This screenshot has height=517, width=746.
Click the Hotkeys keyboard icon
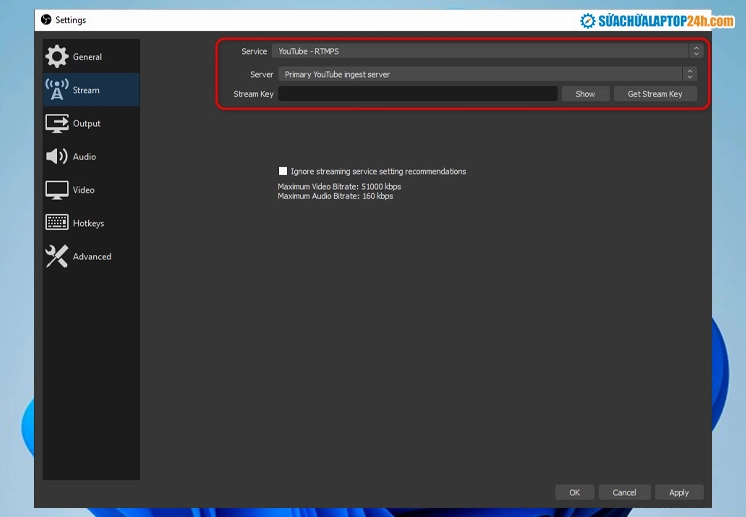(x=57, y=223)
